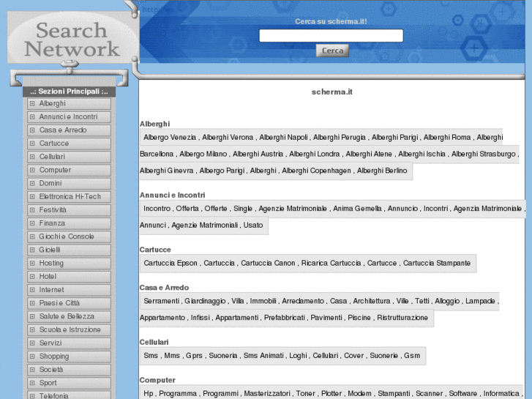Follow the Ristrutturazione link
The height and width of the screenshot is (399, 532).
tap(402, 318)
